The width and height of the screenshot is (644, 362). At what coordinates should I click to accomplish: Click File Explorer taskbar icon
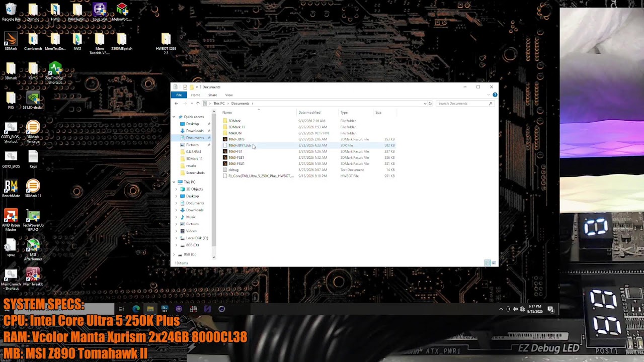tap(150, 309)
